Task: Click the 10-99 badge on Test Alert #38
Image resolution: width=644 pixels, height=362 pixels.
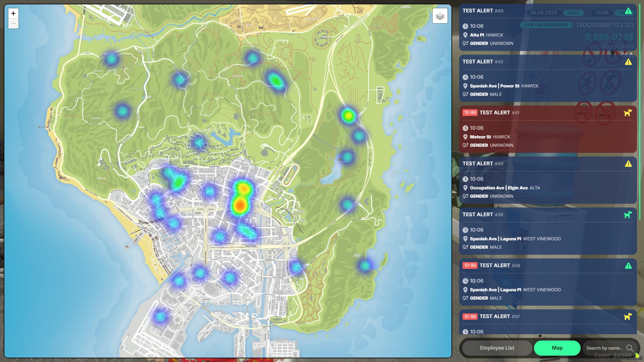Action: point(470,265)
